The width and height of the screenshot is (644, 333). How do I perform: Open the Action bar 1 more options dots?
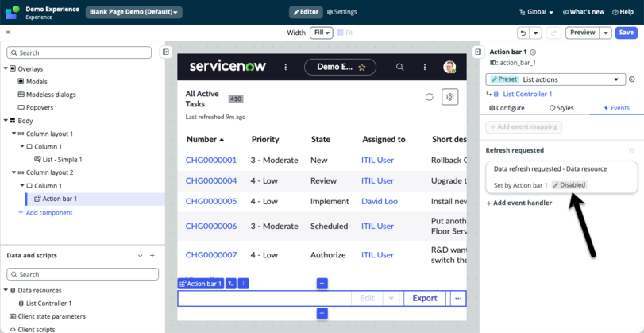tap(244, 284)
